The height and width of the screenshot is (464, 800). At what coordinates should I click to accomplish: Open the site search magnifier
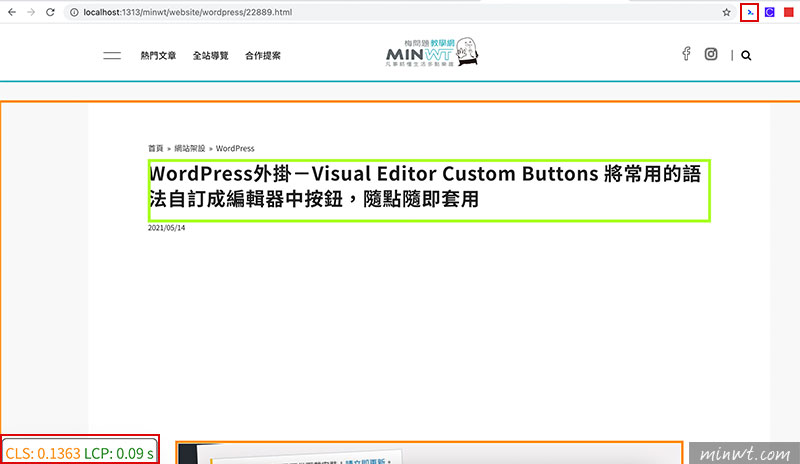pyautogui.click(x=746, y=55)
